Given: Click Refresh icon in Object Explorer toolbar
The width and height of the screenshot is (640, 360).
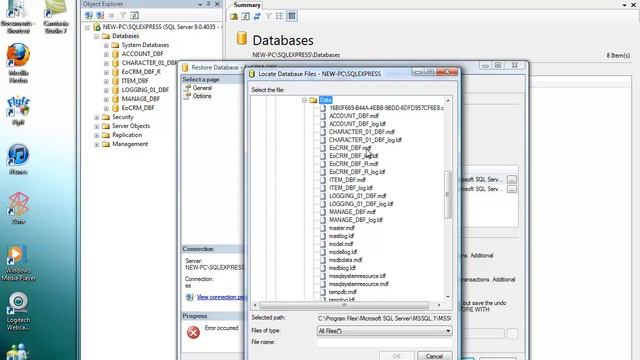Looking at the screenshot, I should click(x=134, y=16).
